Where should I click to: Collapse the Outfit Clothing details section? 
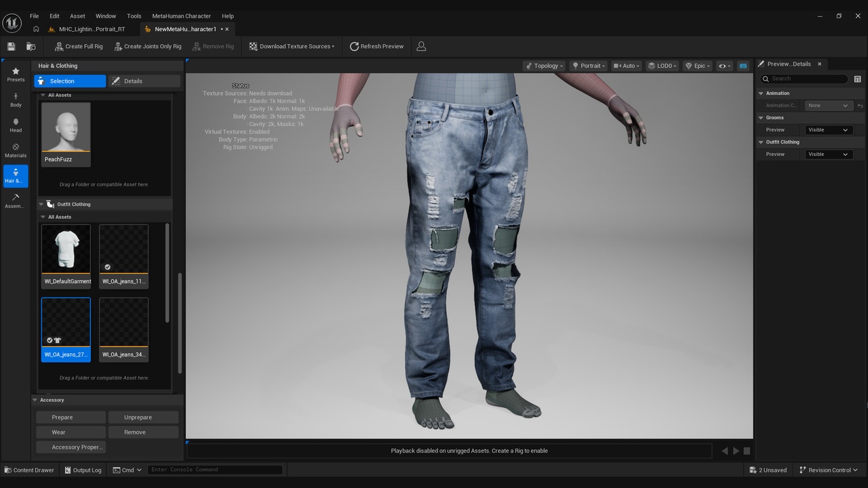click(x=761, y=142)
